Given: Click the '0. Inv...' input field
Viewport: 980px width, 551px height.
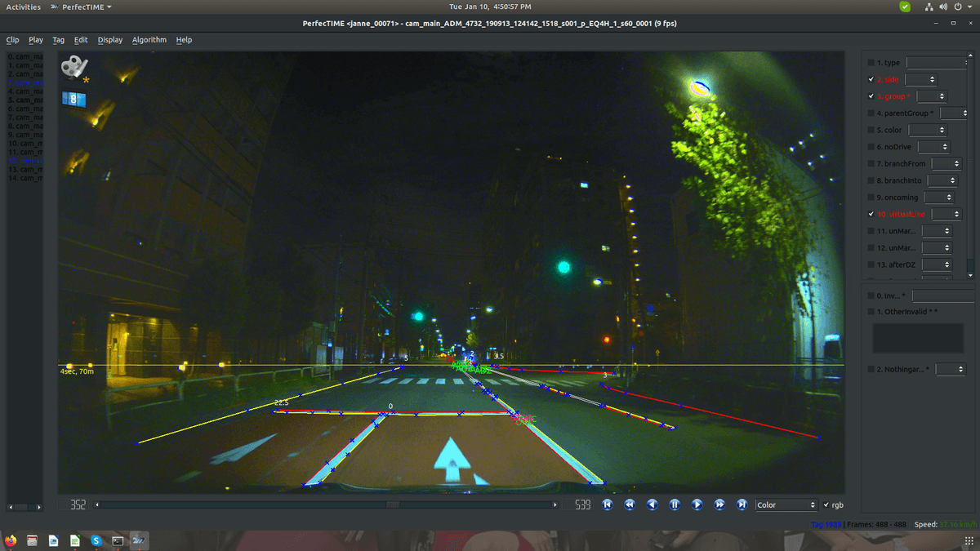Looking at the screenshot, I should (x=942, y=295).
